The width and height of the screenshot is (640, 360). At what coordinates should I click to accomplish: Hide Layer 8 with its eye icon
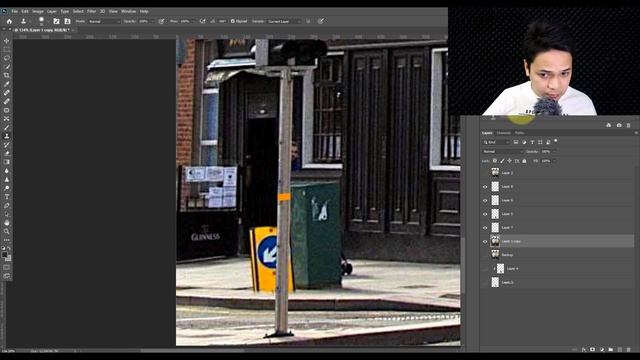coord(485,187)
